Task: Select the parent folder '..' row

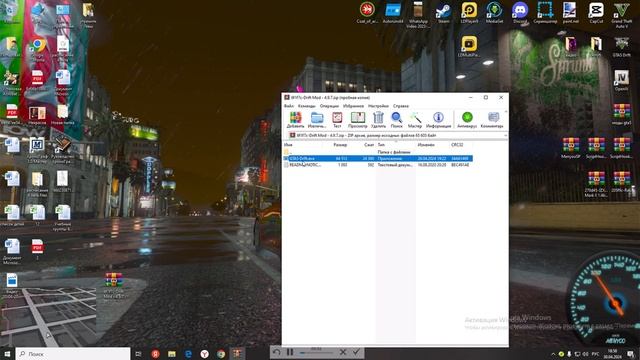Action: coord(378,152)
